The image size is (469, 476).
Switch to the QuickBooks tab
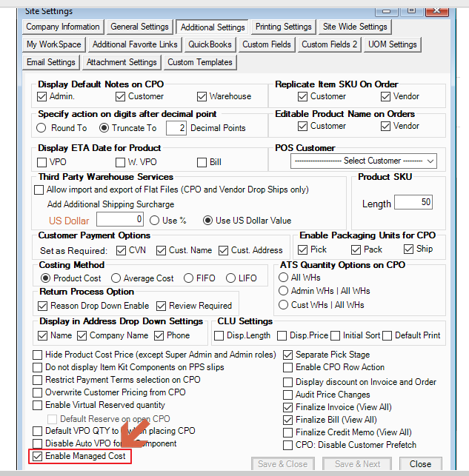tap(210, 44)
